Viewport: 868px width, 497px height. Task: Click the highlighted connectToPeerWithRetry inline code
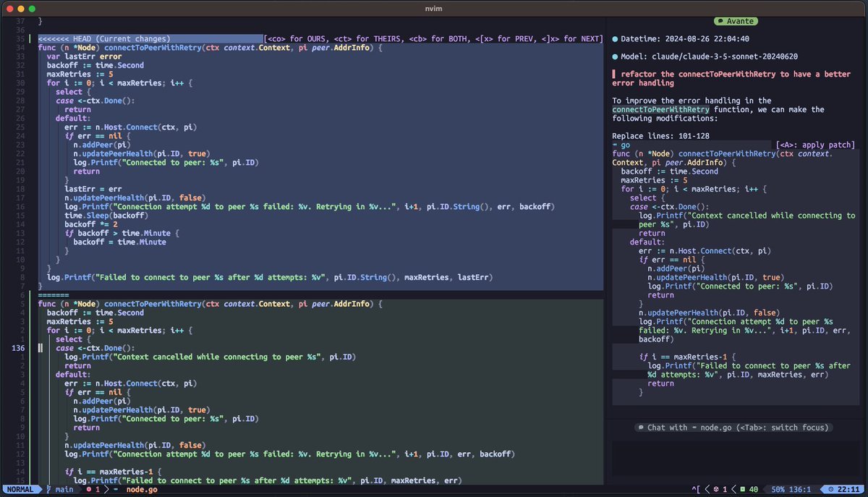pos(660,109)
